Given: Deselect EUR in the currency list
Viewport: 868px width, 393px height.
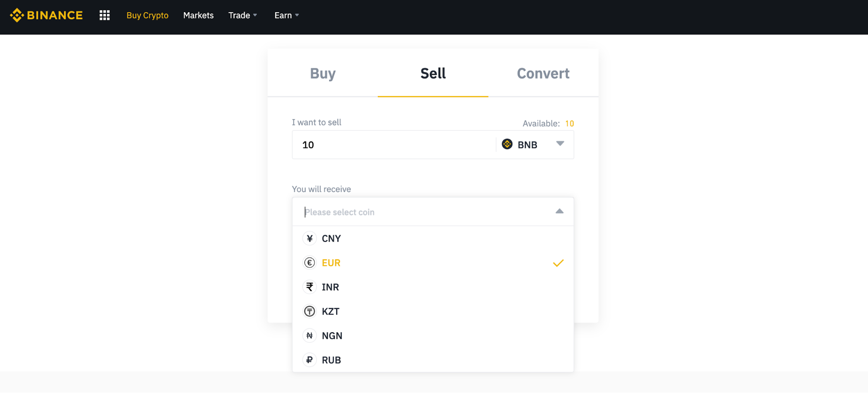Looking at the screenshot, I should coord(330,262).
